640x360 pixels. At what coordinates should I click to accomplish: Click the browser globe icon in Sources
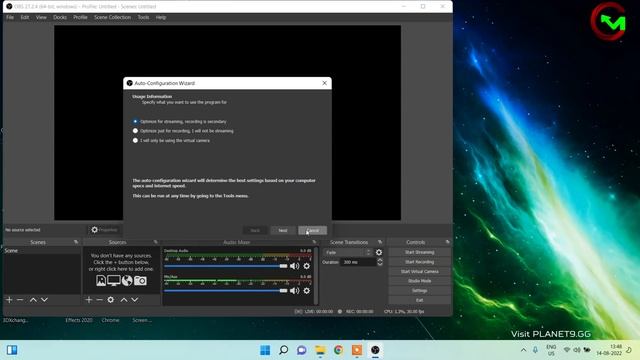point(127,280)
